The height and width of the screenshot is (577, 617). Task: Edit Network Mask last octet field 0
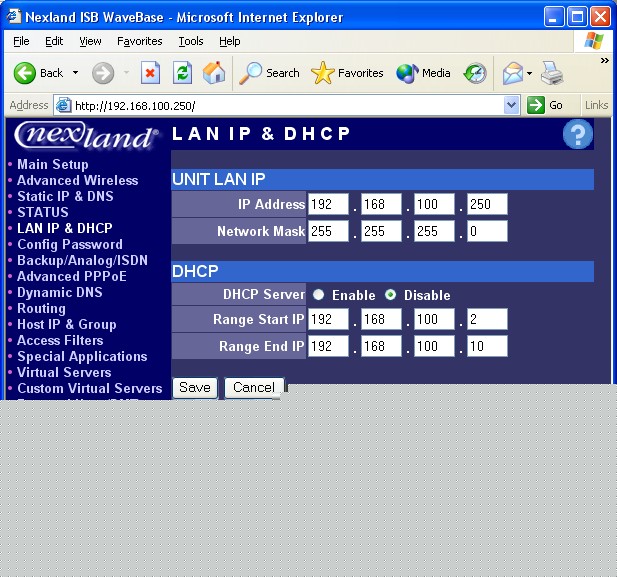click(x=487, y=231)
